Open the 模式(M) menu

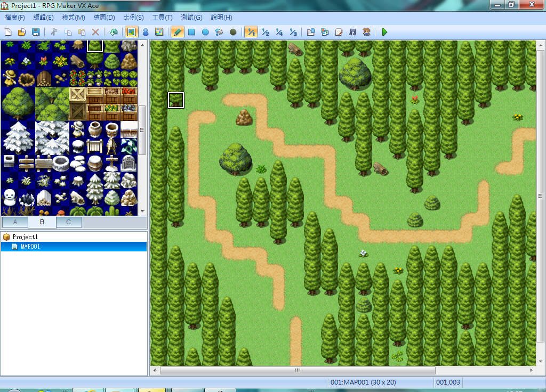click(x=74, y=18)
